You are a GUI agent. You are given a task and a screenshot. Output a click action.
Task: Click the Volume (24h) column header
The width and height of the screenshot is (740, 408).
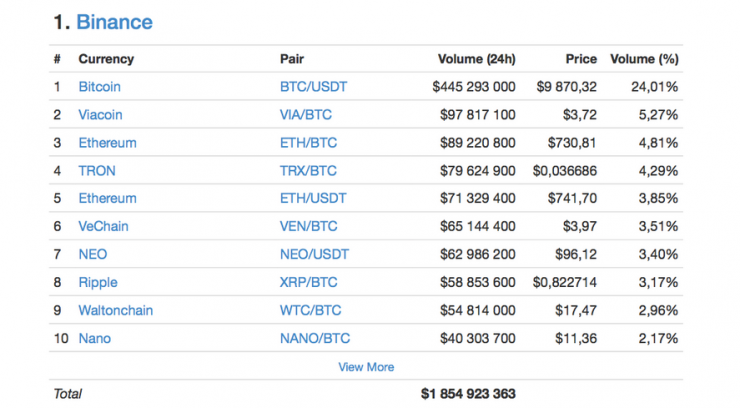click(477, 59)
